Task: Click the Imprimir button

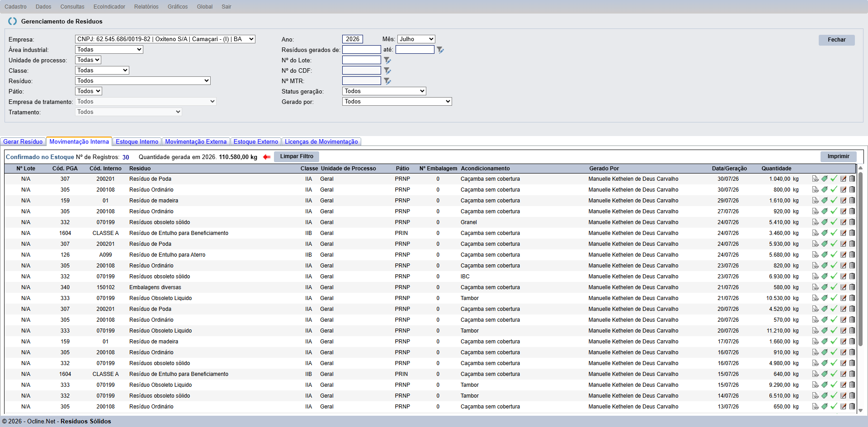Action: point(839,156)
